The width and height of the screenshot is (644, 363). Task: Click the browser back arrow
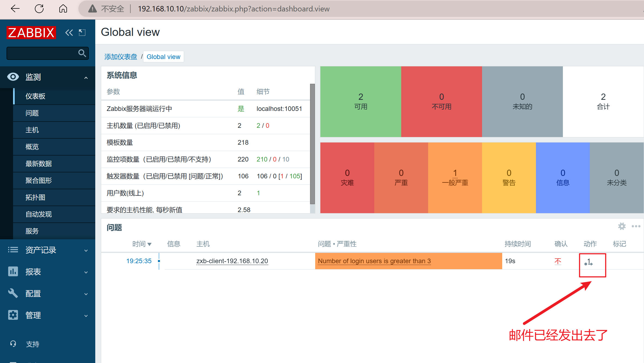(15, 9)
